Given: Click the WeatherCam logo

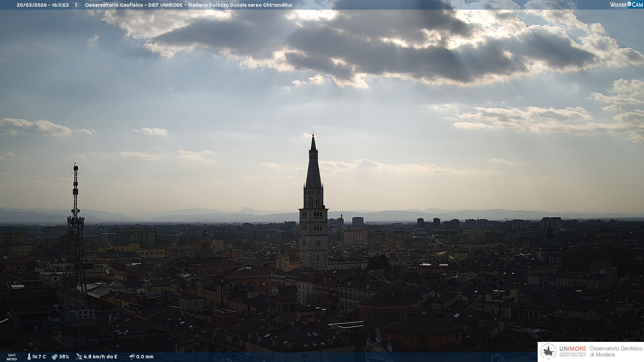Looking at the screenshot, I should coord(626,4).
